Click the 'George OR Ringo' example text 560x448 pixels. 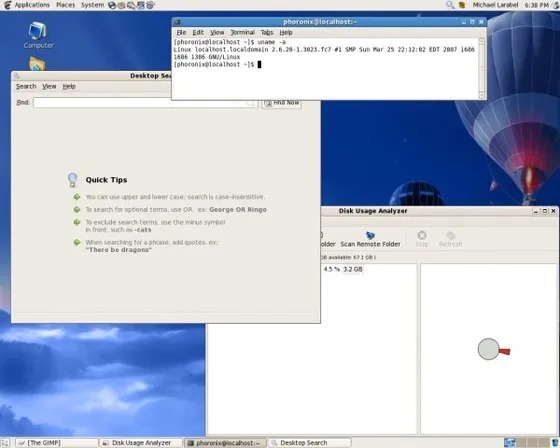[x=238, y=210]
